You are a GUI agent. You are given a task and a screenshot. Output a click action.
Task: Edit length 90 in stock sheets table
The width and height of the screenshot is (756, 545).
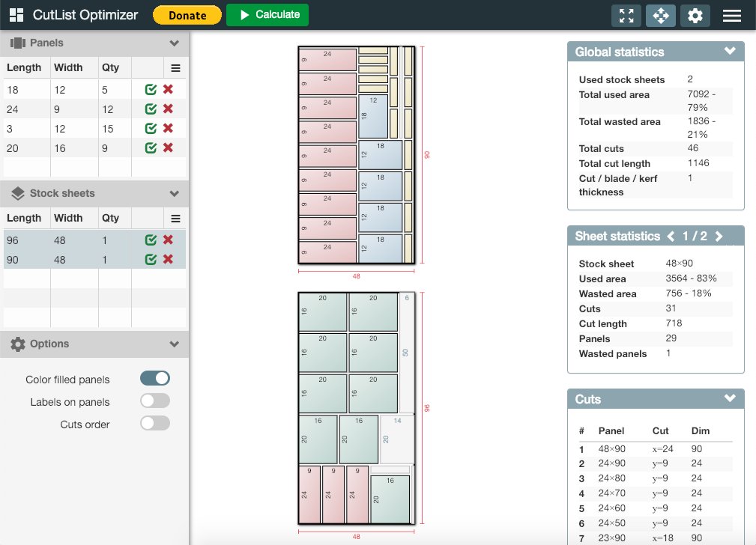pos(27,260)
